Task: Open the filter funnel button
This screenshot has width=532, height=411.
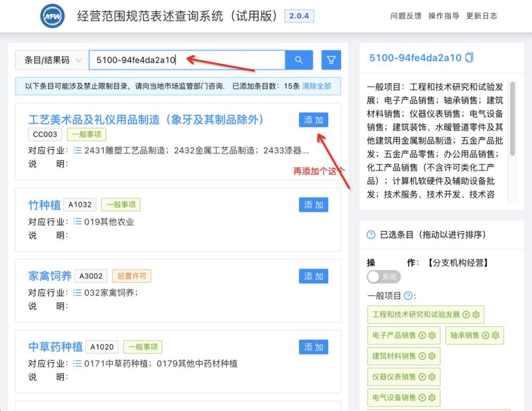Action: point(331,60)
